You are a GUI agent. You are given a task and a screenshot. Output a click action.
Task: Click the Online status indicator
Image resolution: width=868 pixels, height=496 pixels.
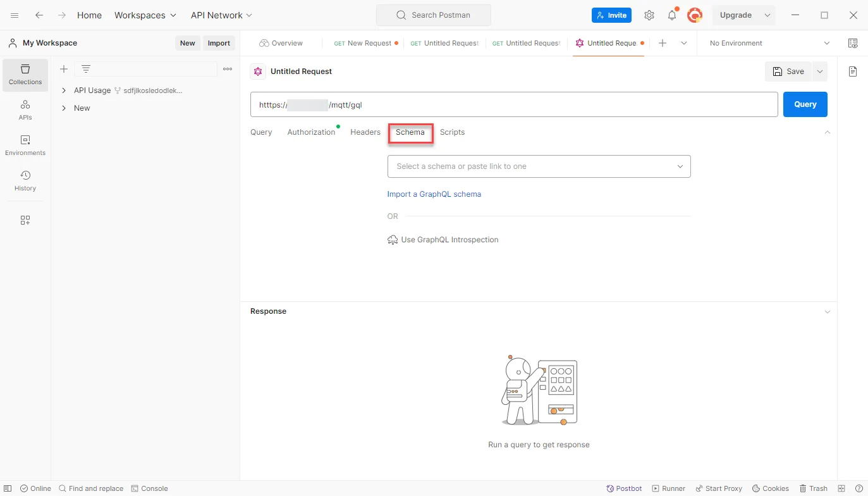[x=35, y=488]
